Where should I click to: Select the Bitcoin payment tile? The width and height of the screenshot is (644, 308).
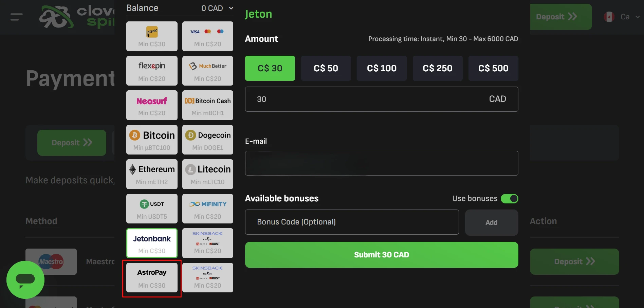[152, 140]
